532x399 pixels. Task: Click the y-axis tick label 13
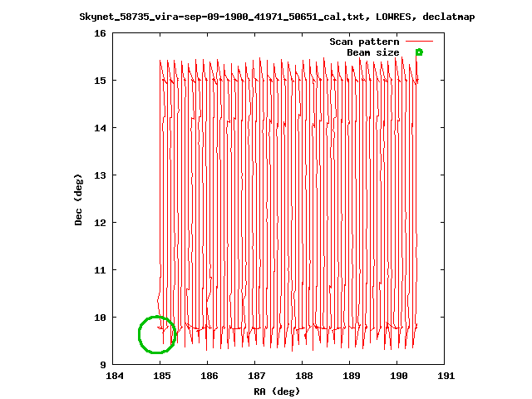[x=100, y=175]
